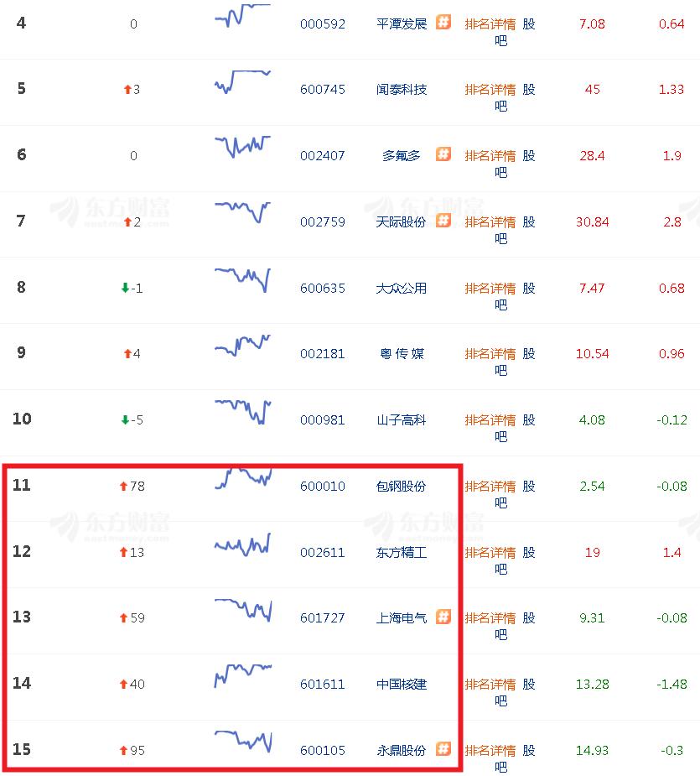View 排名详情 for the 山子高科 row
The width and height of the screenshot is (700, 776).
coord(490,420)
